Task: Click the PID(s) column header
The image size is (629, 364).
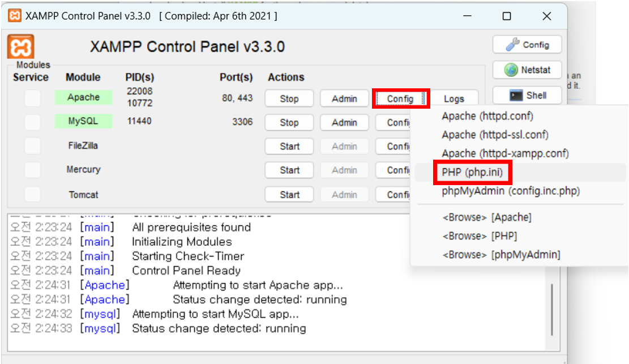Action: (x=140, y=77)
